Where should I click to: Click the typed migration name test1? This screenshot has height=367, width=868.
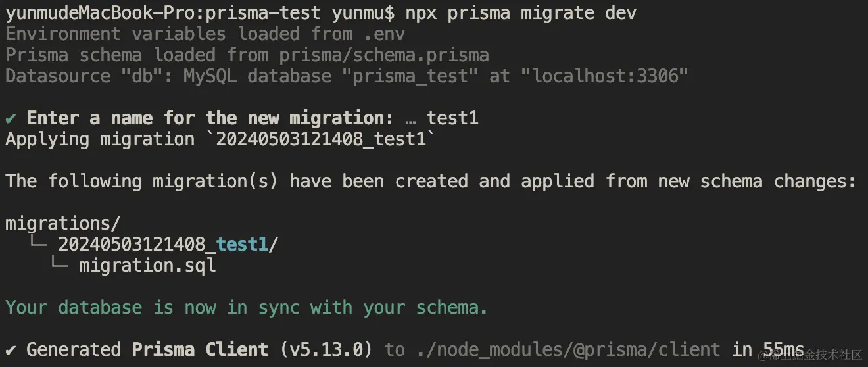coord(452,118)
